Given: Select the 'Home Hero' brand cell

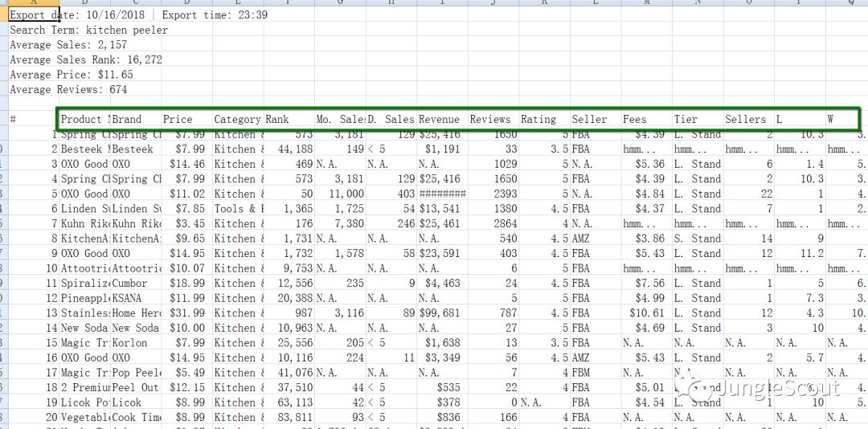Looking at the screenshot, I should tap(136, 313).
